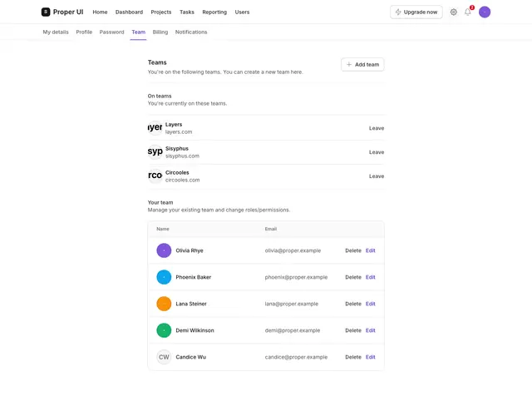Switch to Notifications tab
This screenshot has height=406, width=532.
(x=191, y=32)
